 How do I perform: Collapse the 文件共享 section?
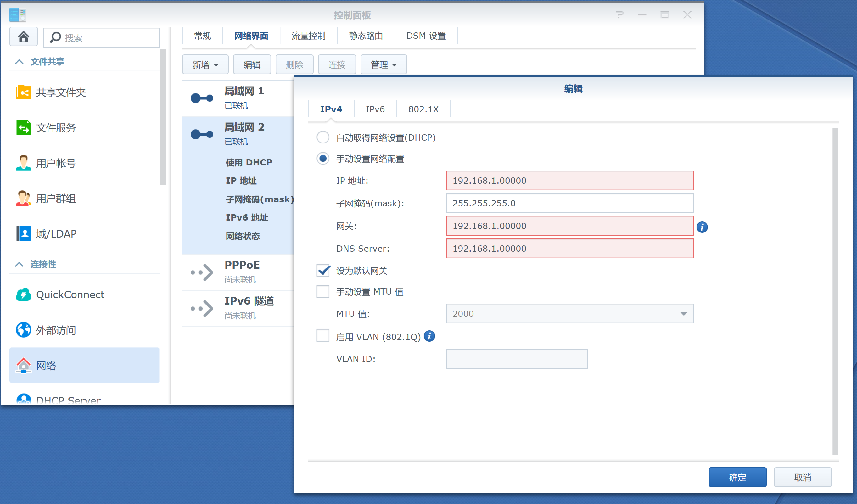(20, 62)
